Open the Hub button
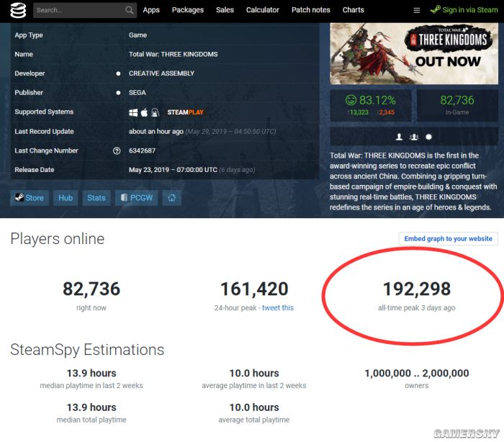Screen dimensions: 504x442 pyautogui.click(x=66, y=198)
